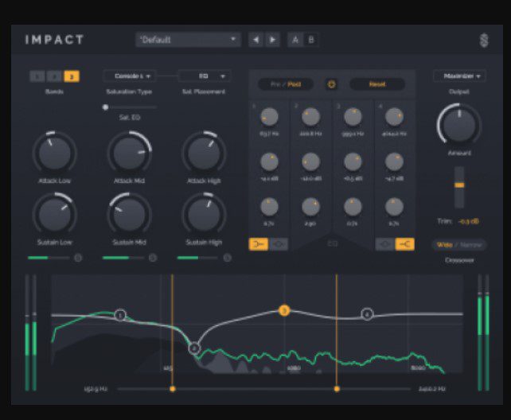
Task: Load the next preset with right arrow
Action: click(272, 40)
